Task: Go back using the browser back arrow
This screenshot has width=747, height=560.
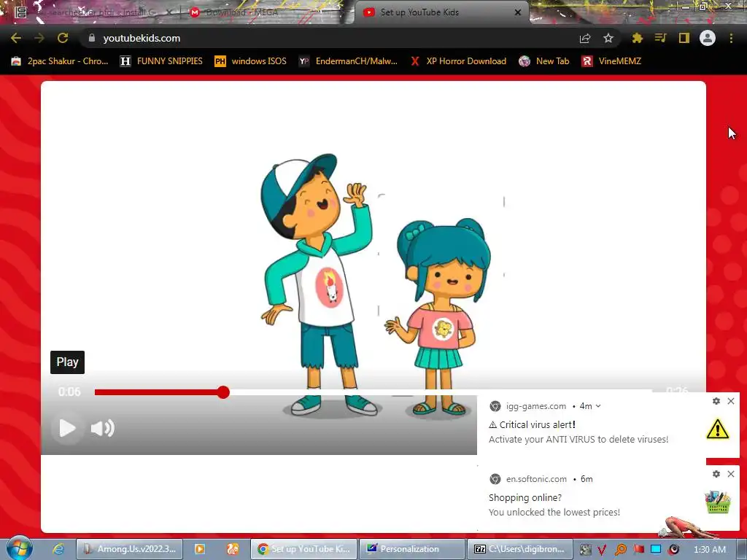Action: [16, 38]
